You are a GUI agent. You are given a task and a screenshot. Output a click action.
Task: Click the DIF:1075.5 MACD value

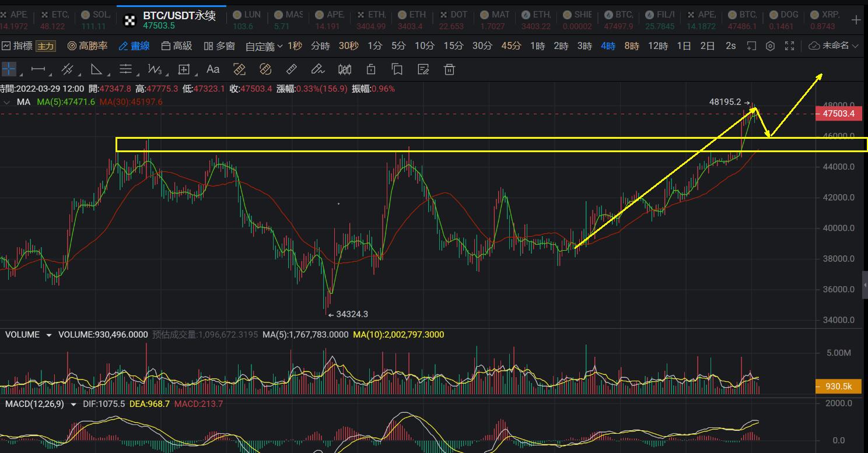click(x=105, y=404)
